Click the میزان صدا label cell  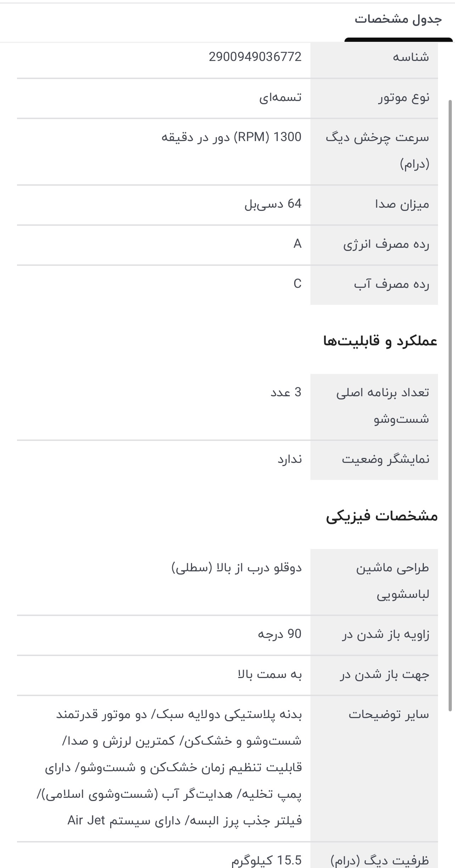[x=402, y=204]
